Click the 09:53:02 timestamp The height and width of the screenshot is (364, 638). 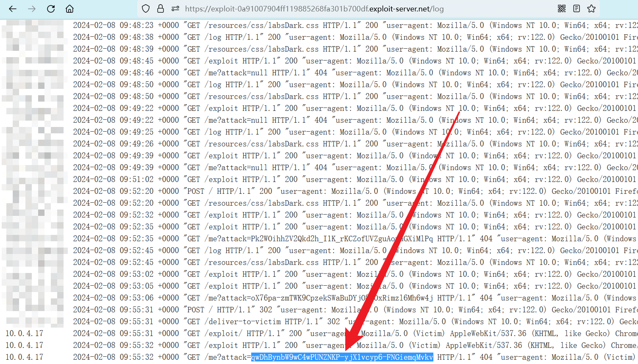[x=136, y=274]
